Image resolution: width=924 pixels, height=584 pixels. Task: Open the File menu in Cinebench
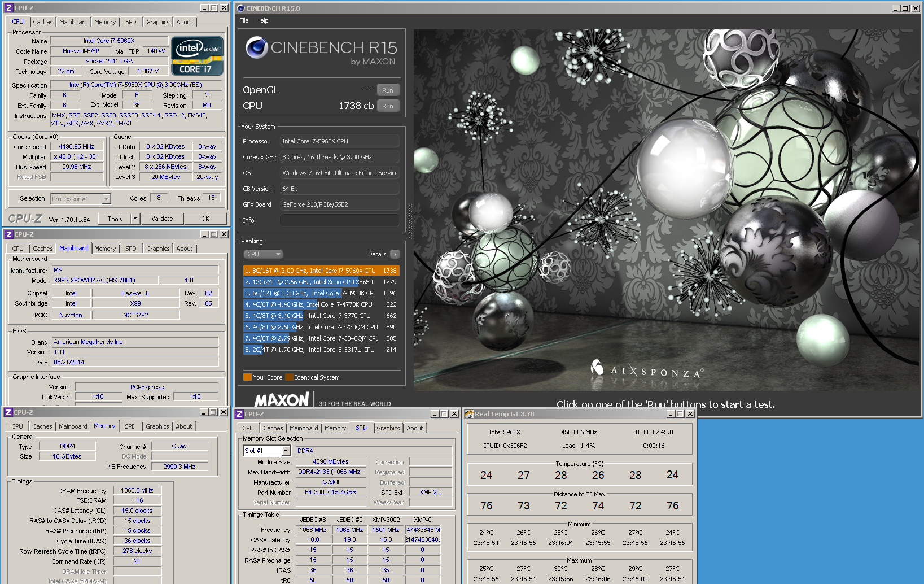(x=243, y=20)
